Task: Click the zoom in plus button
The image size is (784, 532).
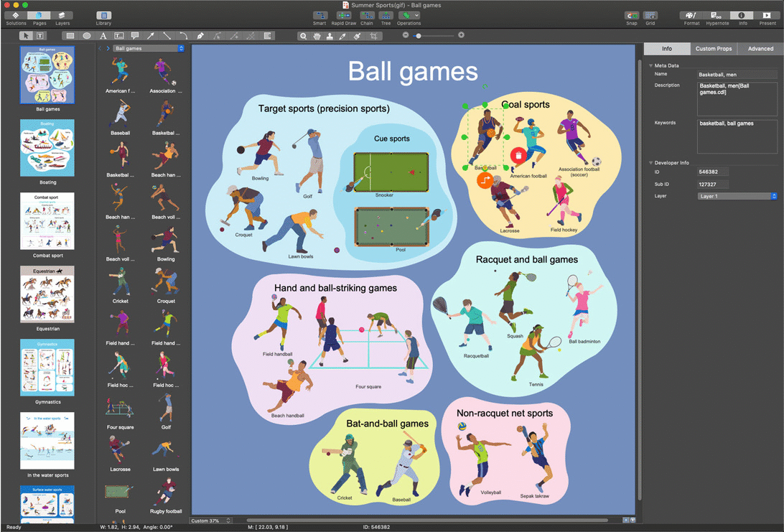Action: (461, 35)
